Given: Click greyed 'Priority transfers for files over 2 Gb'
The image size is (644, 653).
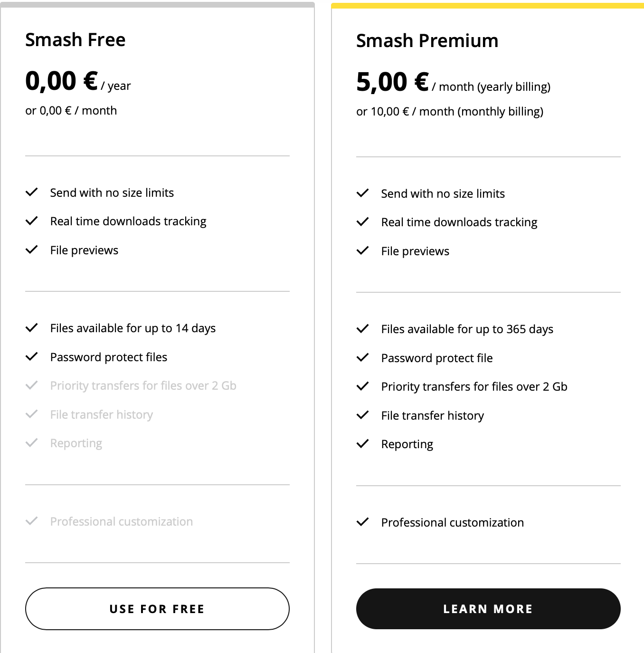Looking at the screenshot, I should pyautogui.click(x=143, y=385).
